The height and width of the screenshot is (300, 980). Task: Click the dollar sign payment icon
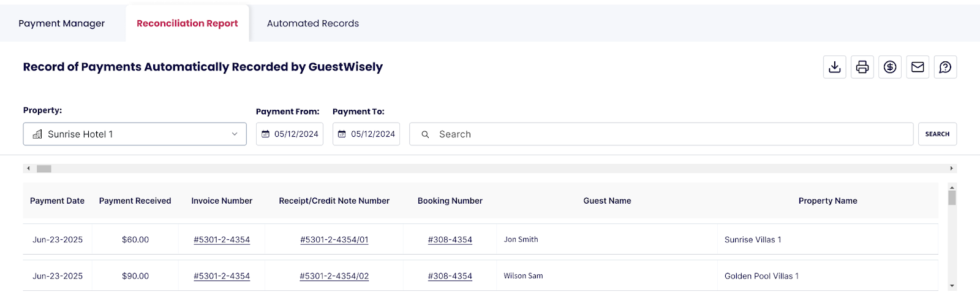889,67
